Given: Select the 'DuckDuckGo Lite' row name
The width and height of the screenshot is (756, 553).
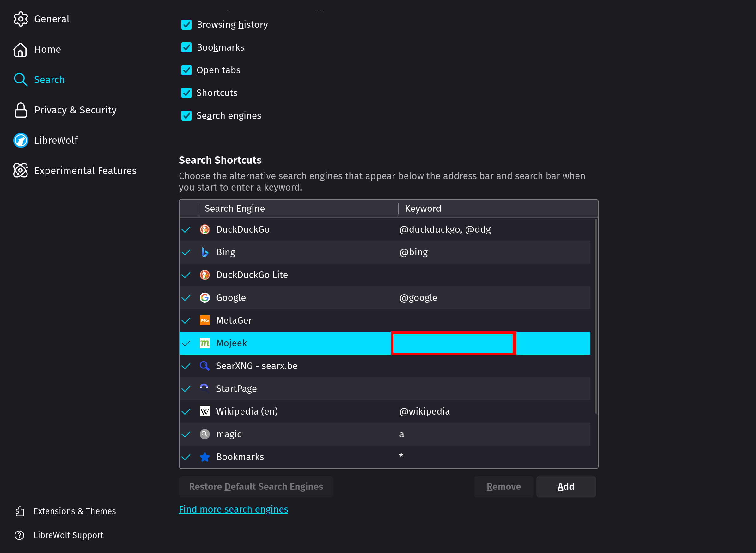Looking at the screenshot, I should coord(252,275).
